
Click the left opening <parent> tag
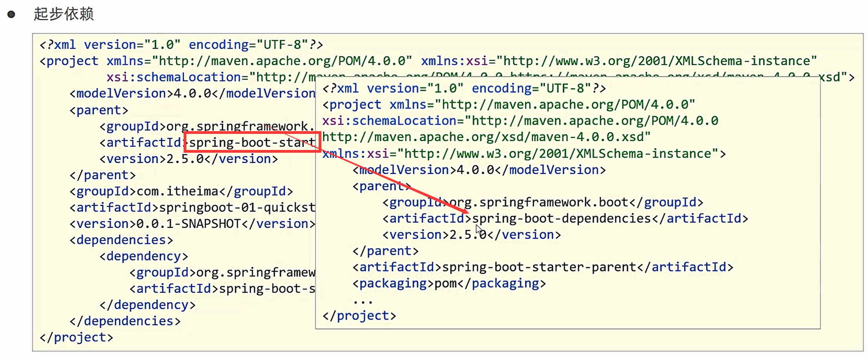(99, 110)
